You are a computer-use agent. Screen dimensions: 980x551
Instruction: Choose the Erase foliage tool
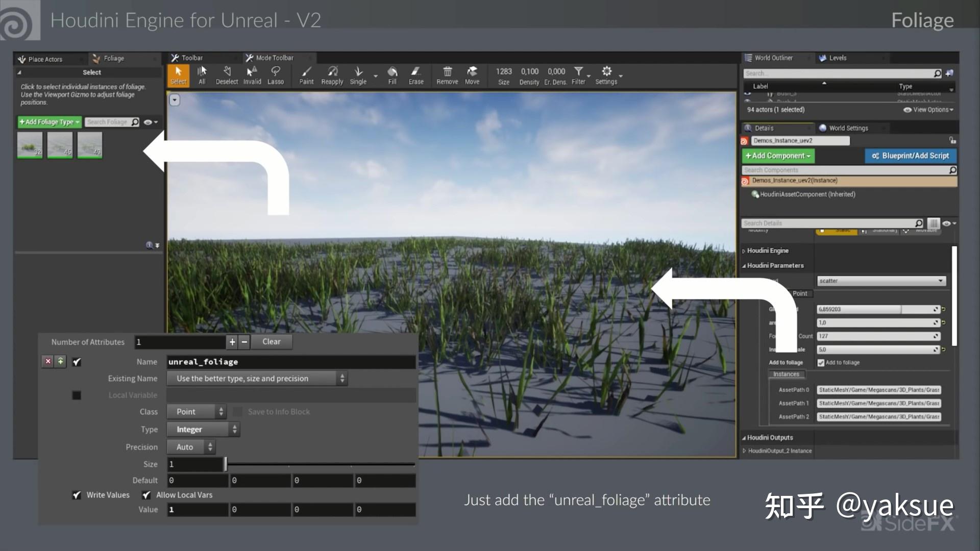click(x=416, y=75)
